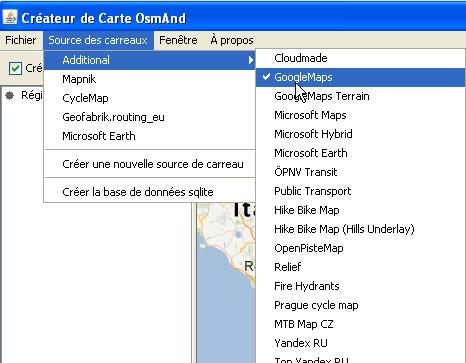Image resolution: width=466 pixels, height=363 pixels.
Task: Select ÖPNV Transit source
Action: click(x=360, y=172)
